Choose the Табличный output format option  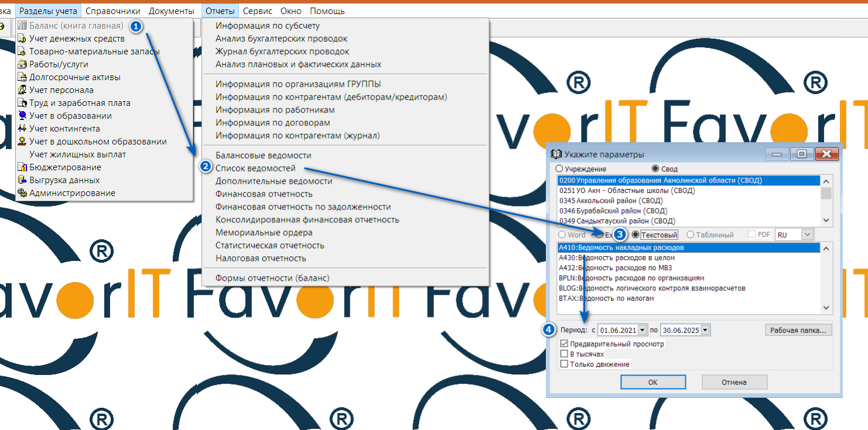coord(691,235)
